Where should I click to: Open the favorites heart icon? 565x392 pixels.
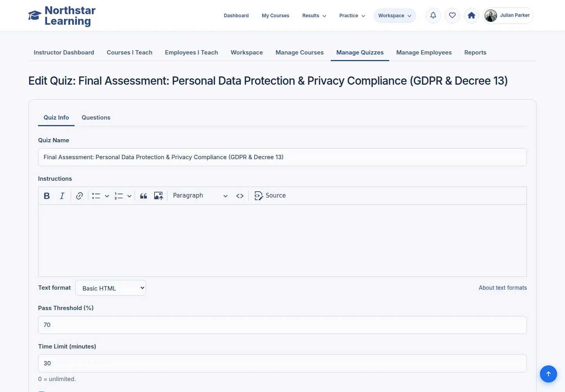click(452, 16)
